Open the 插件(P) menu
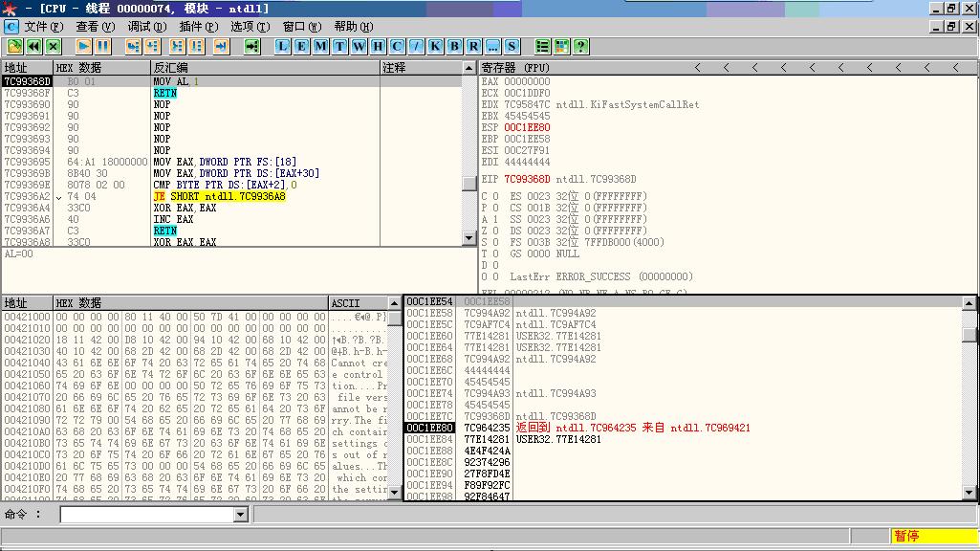The height and width of the screenshot is (551, 980). tap(199, 26)
